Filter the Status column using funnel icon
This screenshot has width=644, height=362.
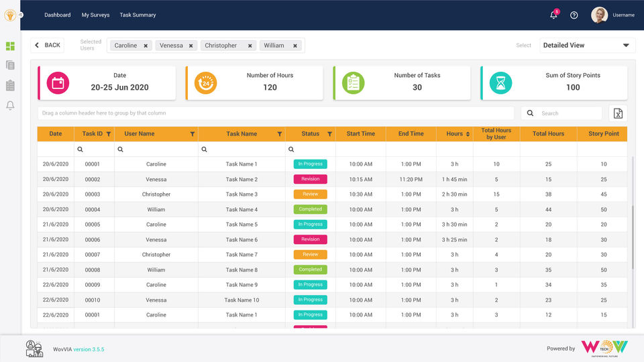(x=329, y=134)
